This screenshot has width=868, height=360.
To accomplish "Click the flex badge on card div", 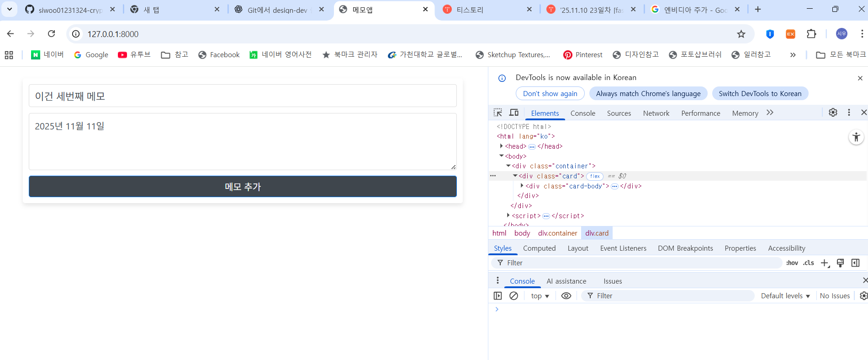I will pyautogui.click(x=595, y=176).
